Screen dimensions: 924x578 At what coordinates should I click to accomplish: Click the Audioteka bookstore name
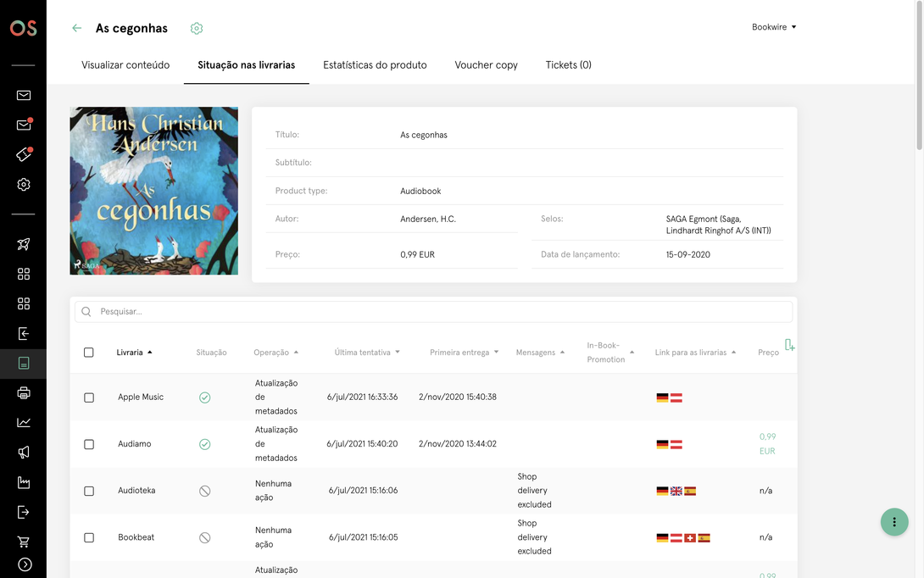[136, 490]
